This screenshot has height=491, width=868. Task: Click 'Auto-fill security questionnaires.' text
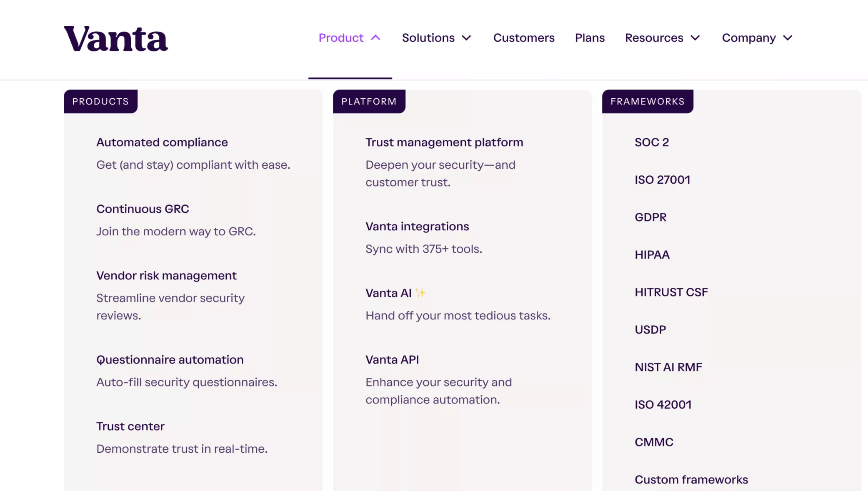tap(187, 382)
